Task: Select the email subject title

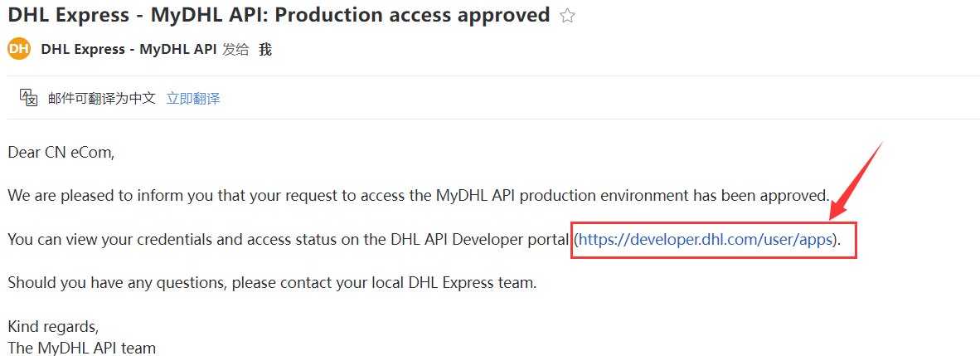Action: [x=279, y=15]
